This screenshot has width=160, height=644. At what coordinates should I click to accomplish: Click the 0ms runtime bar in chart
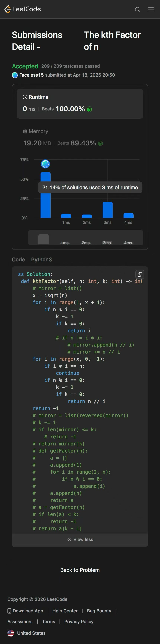point(46,195)
